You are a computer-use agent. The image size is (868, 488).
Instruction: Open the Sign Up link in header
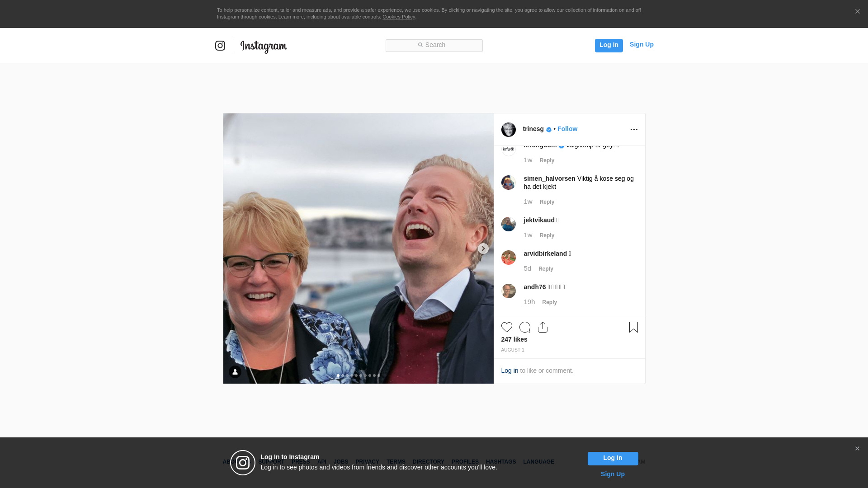coord(642,44)
